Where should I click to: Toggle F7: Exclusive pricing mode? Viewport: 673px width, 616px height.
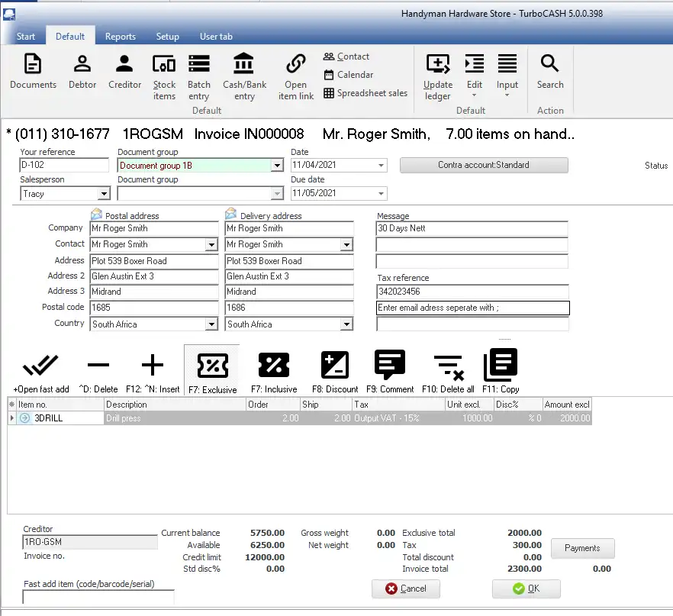212,373
